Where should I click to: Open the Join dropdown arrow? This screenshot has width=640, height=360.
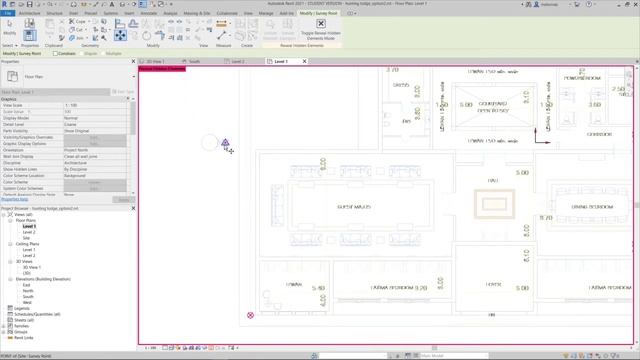[x=87, y=38]
